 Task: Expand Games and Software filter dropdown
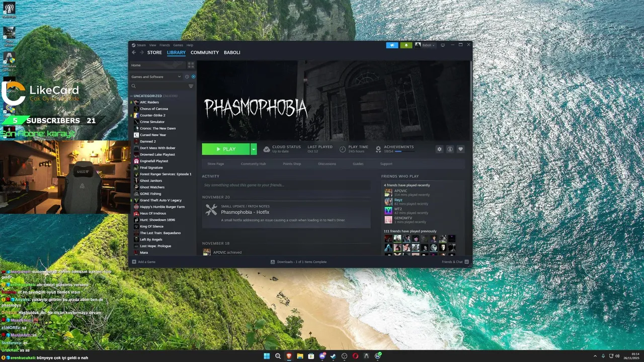pos(156,77)
